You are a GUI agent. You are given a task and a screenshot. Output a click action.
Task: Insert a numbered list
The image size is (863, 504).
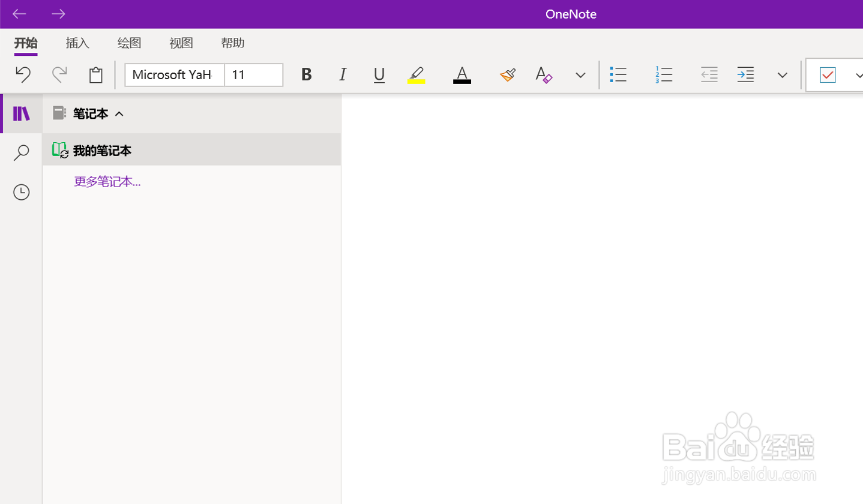[664, 75]
